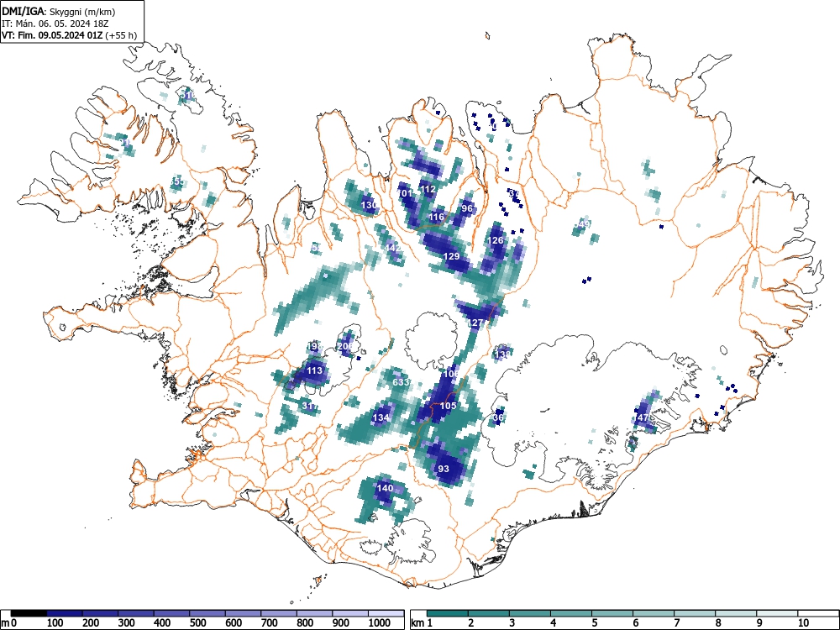
Task: Click the 442 visibility value on the map
Action: tap(392, 248)
